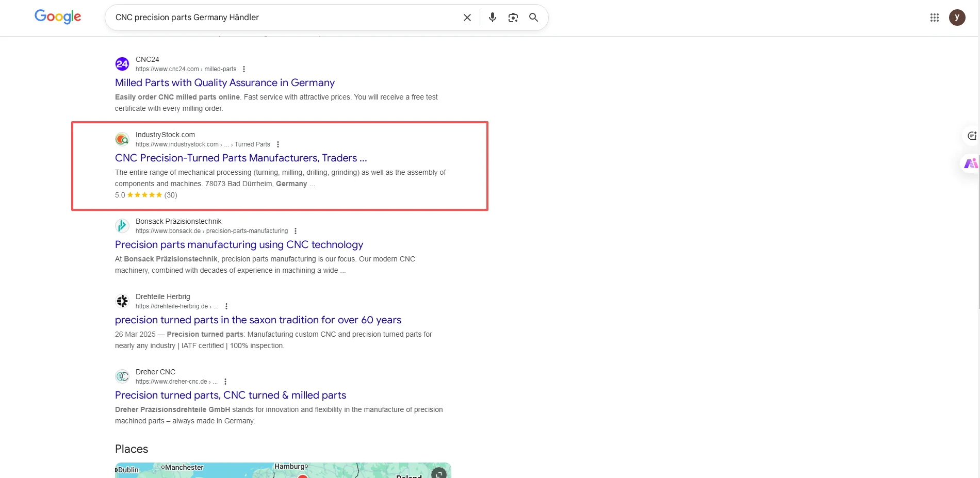Open 'Precision parts manufacturing using CNC technology'
This screenshot has height=478, width=980.
click(239, 244)
